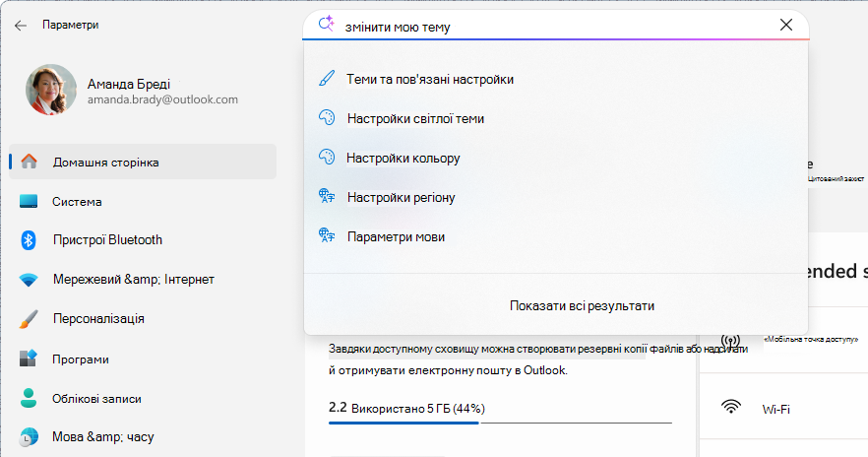The image size is (868, 457).
Task: Click "Використано 5 ГБ (44%)" storage text
Action: pyautogui.click(x=418, y=409)
